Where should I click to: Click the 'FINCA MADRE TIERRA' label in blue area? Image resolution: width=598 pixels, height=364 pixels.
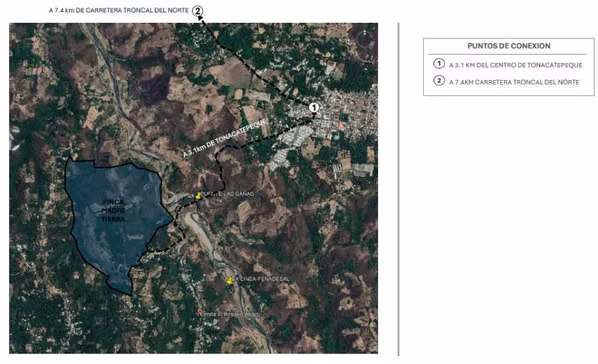click(113, 210)
